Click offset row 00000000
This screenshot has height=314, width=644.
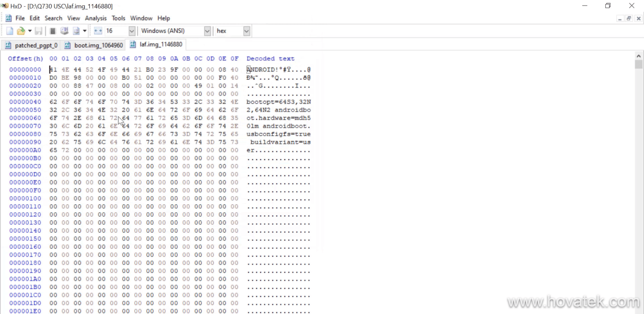click(25, 70)
